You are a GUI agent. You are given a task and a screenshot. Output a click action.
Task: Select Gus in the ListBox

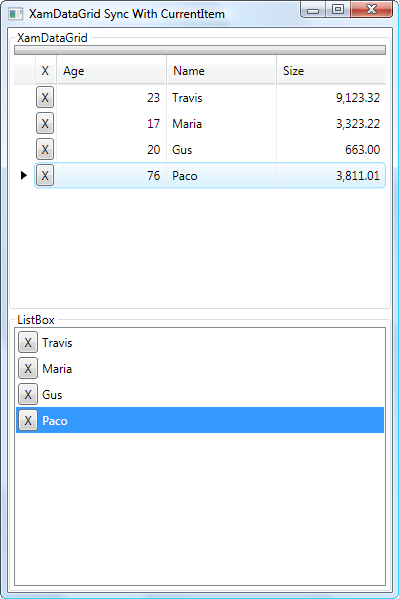click(200, 394)
